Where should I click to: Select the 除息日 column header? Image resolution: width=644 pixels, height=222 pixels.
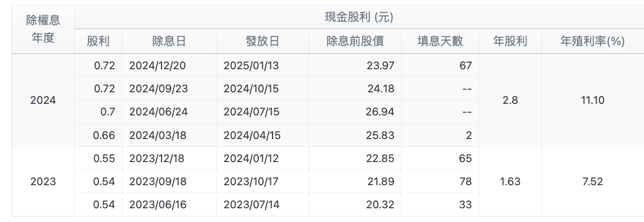169,41
